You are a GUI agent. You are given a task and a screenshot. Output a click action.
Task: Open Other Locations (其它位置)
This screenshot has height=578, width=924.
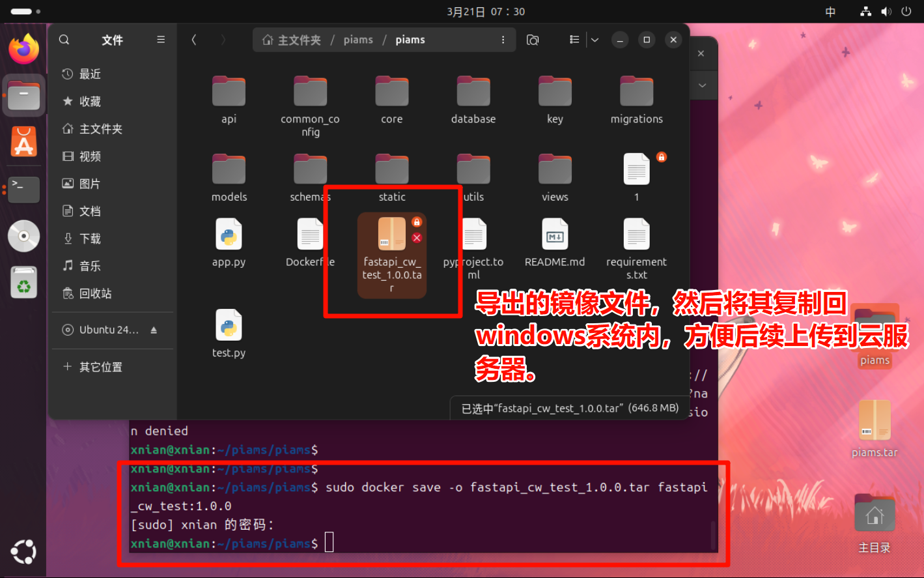click(112, 367)
